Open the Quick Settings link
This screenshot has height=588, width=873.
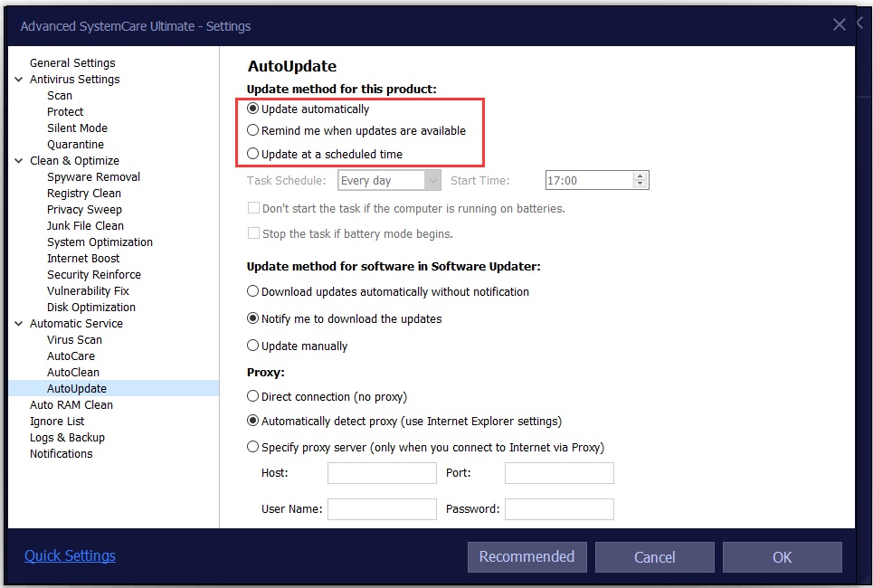[x=71, y=555]
